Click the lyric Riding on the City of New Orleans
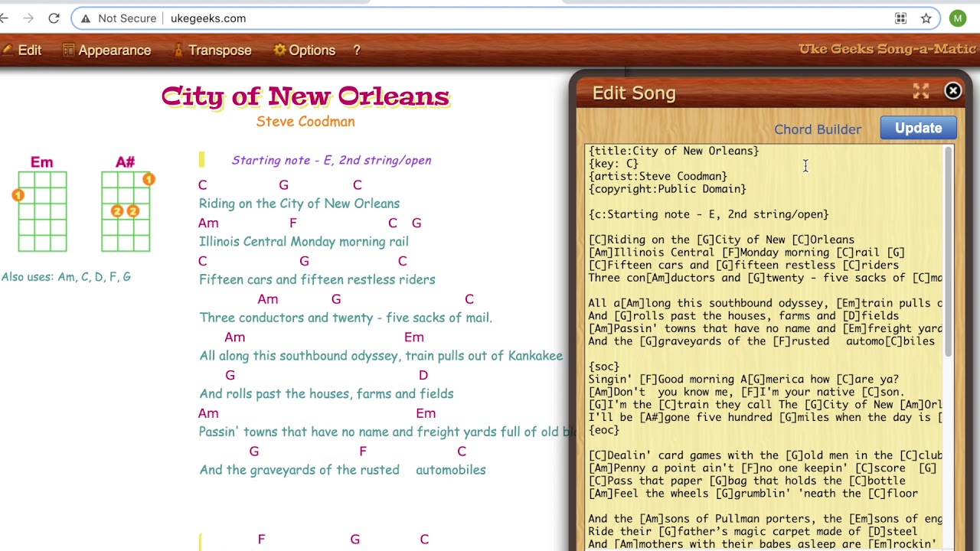This screenshot has height=551, width=980. point(299,204)
